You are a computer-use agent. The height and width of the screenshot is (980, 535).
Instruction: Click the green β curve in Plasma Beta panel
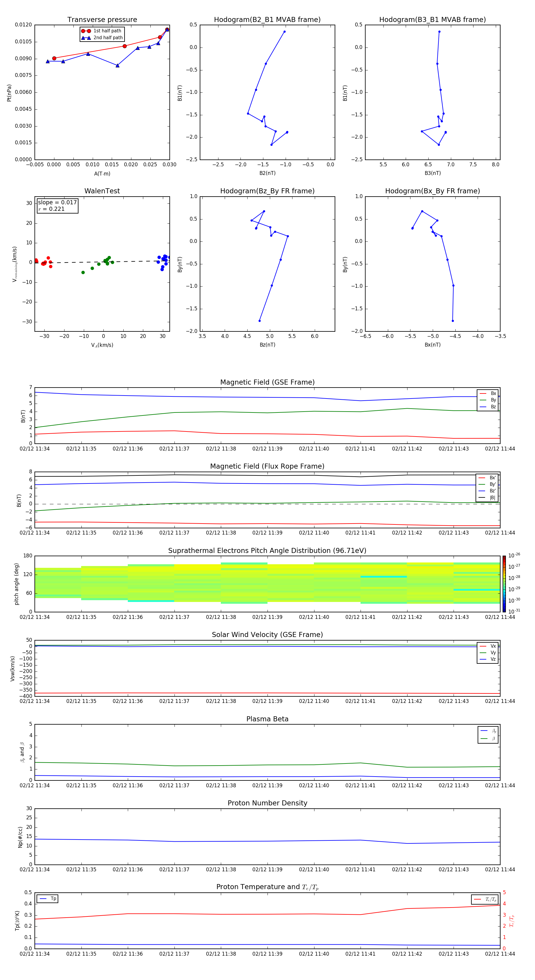(267, 765)
